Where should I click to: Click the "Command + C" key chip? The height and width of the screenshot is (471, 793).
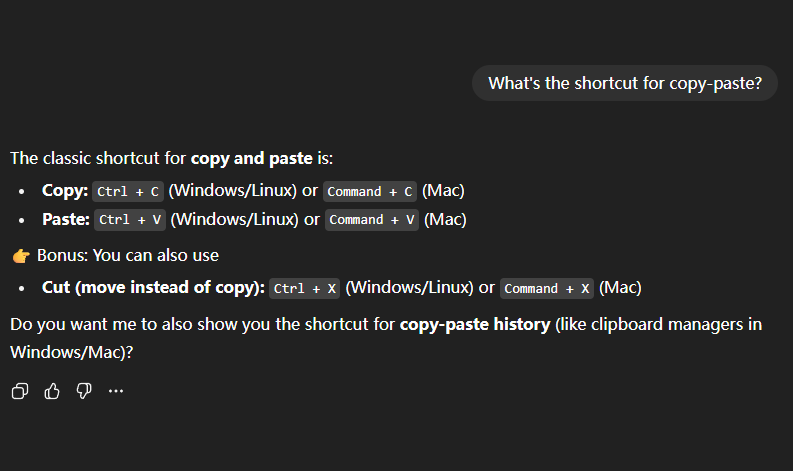coord(370,191)
